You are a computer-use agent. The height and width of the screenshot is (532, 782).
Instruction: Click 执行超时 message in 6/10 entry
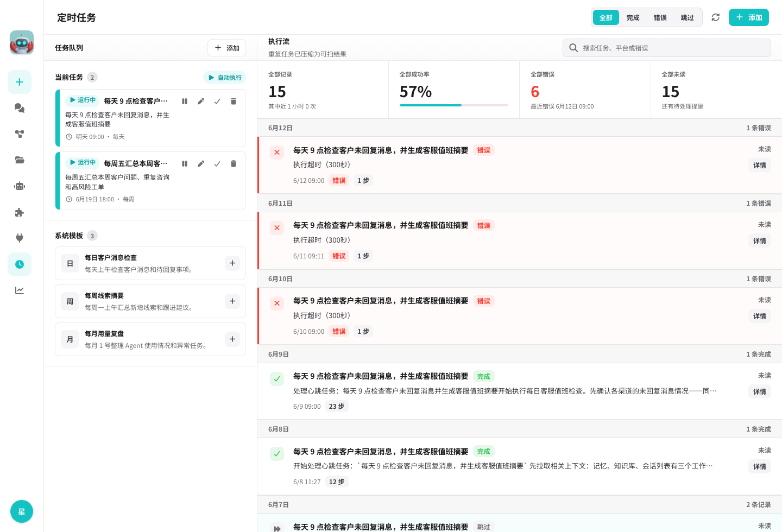[322, 315]
